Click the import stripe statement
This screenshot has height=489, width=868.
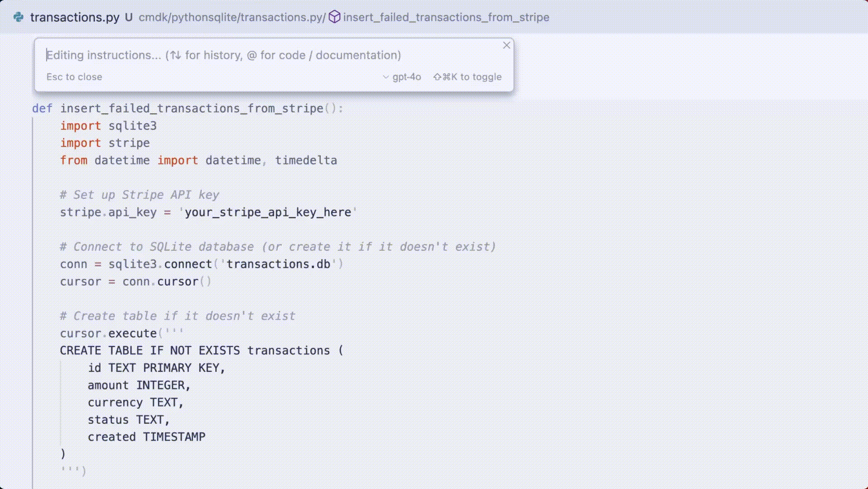click(105, 143)
